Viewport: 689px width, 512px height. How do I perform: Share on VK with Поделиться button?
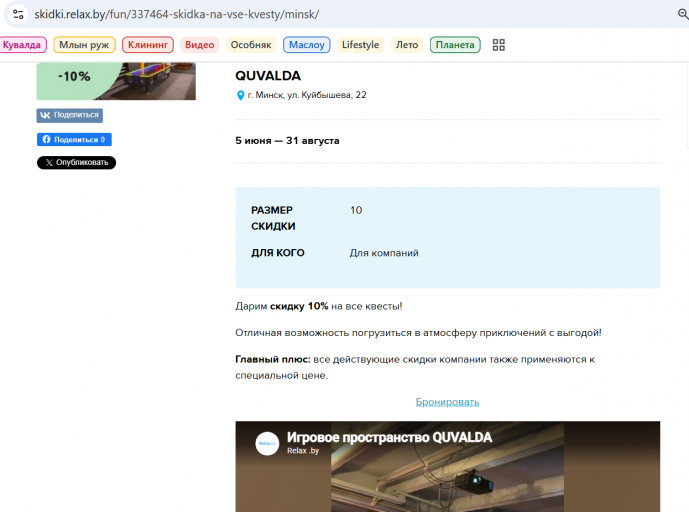pyautogui.click(x=69, y=115)
